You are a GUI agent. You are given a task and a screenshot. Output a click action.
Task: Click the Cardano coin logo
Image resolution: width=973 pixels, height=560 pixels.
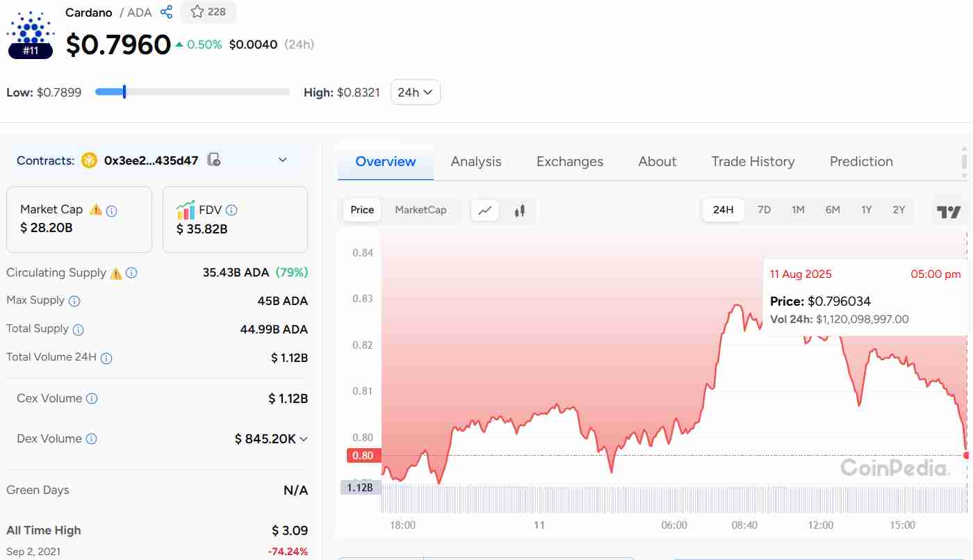(x=29, y=28)
